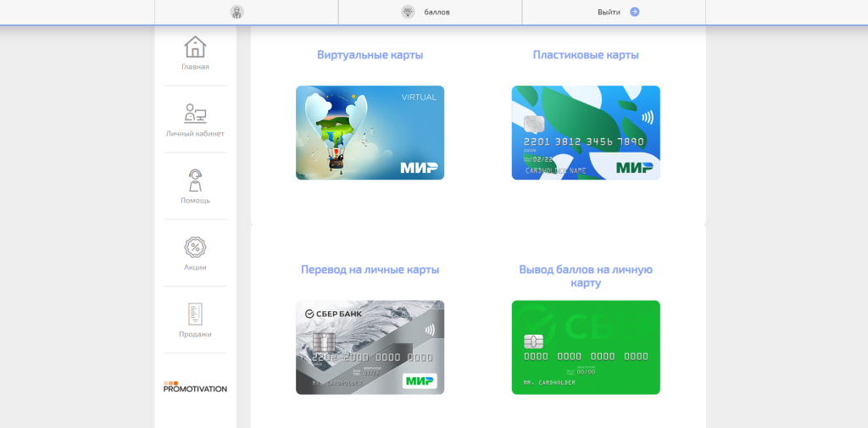Viewport: 868px width, 428px height.
Task: Select the Перевод на личные карты heading
Action: [370, 270]
